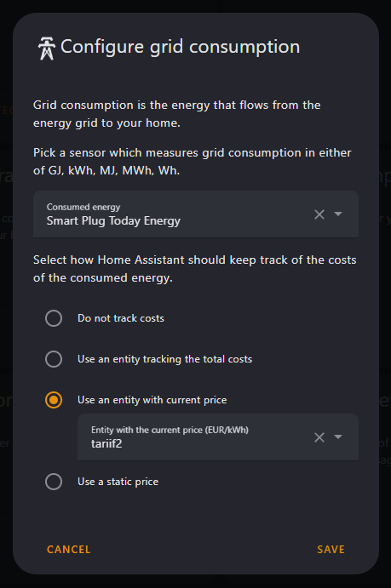
Task: Click the paragraph explaining grid consumption flow
Action: click(x=176, y=114)
